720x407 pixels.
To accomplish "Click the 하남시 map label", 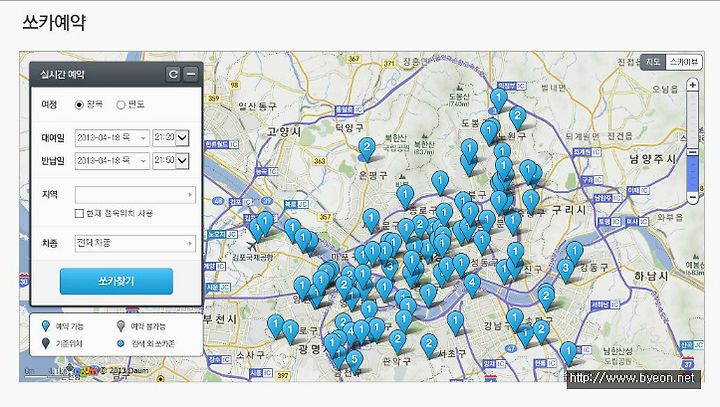I will pos(651,276).
